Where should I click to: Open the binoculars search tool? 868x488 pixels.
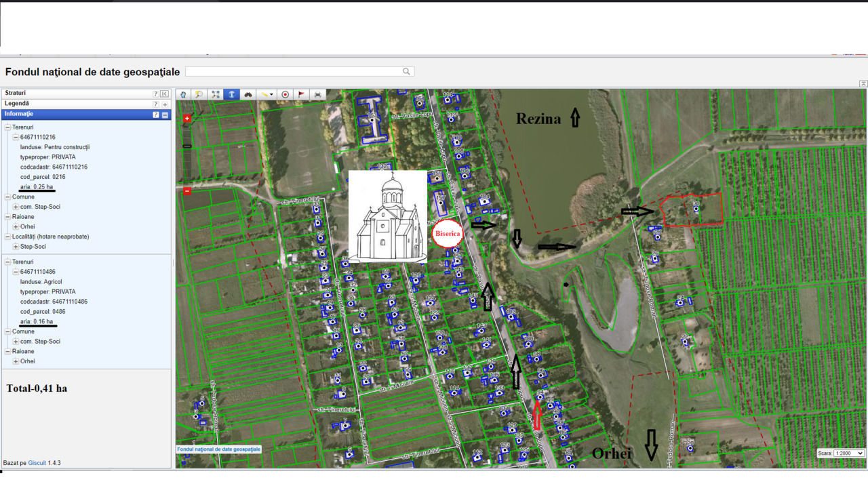coord(248,95)
